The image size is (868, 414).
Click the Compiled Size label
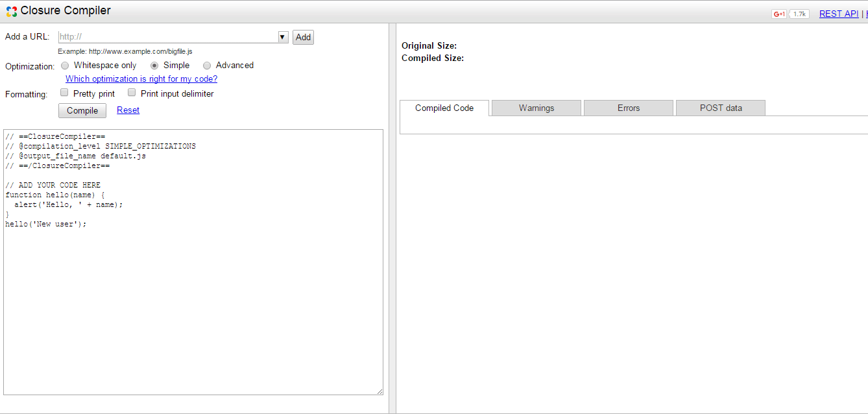(x=433, y=58)
